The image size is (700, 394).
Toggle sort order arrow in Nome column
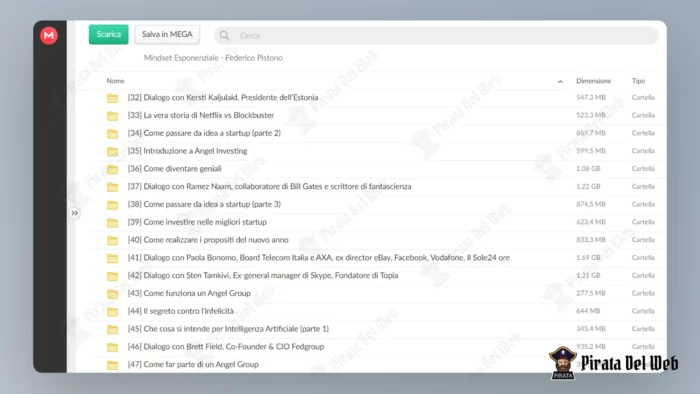(x=560, y=81)
